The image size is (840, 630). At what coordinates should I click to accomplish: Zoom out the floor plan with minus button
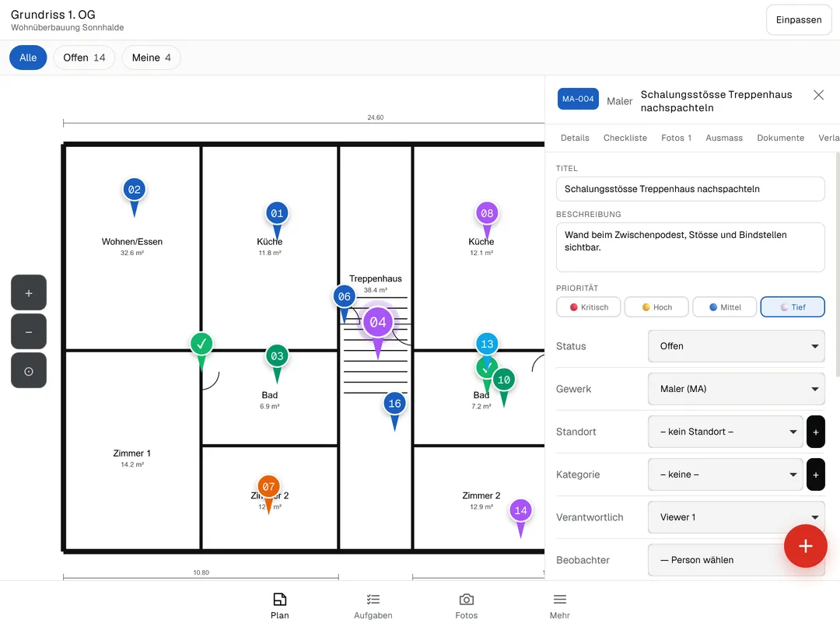click(x=29, y=331)
